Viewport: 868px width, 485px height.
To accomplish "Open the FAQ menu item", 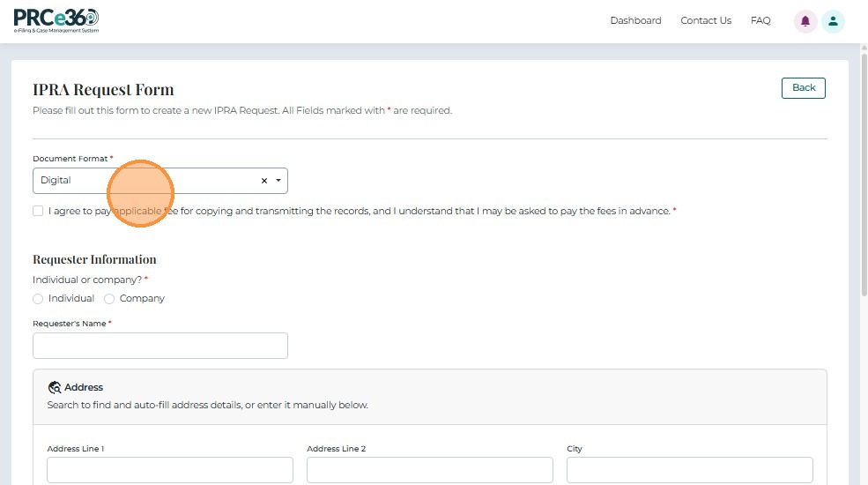I will click(x=760, y=21).
